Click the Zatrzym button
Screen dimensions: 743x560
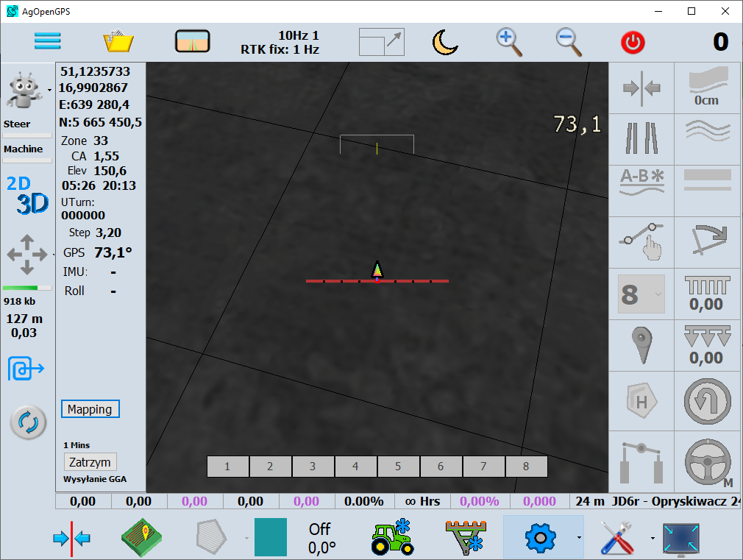[90, 462]
